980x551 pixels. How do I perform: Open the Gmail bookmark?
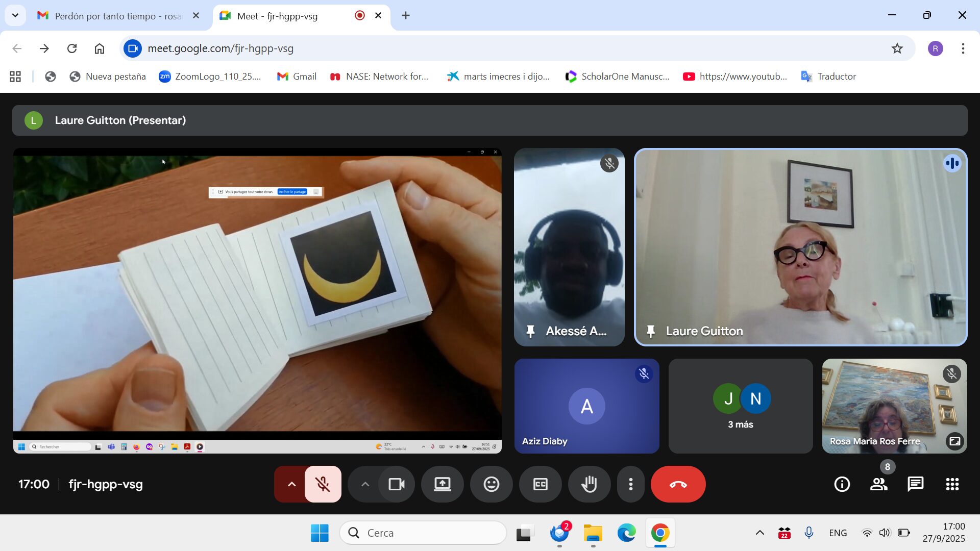(x=297, y=77)
